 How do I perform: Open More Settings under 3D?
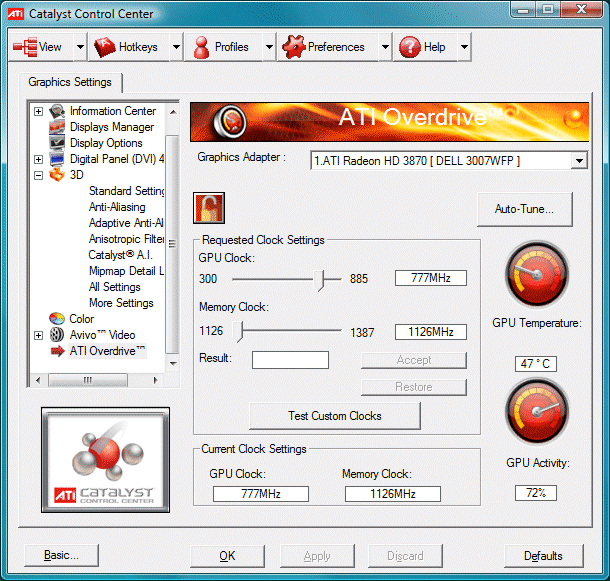pos(121,303)
